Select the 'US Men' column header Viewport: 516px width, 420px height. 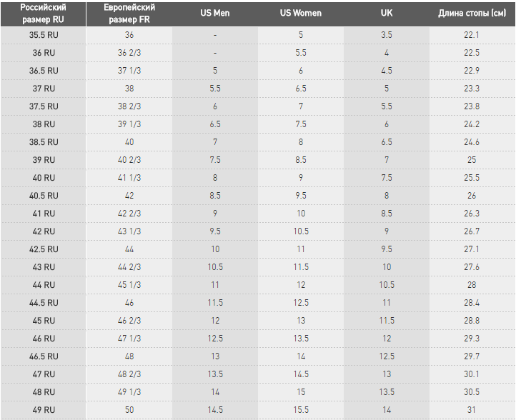[215, 14]
